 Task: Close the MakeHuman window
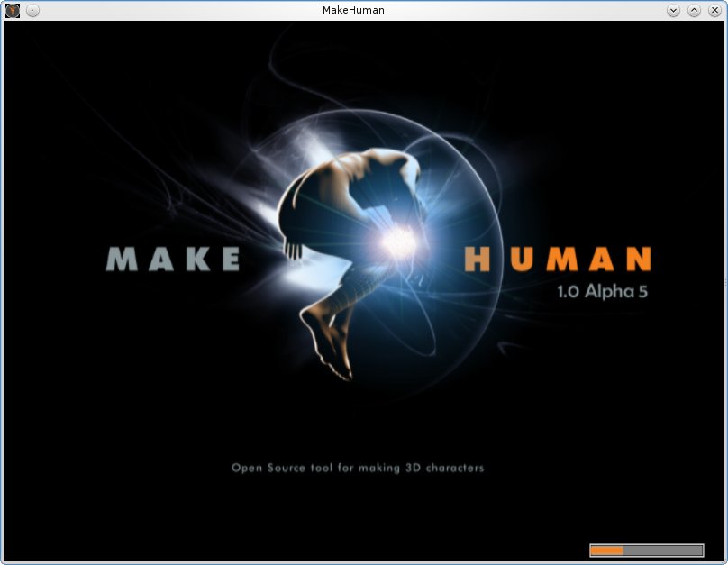(714, 10)
